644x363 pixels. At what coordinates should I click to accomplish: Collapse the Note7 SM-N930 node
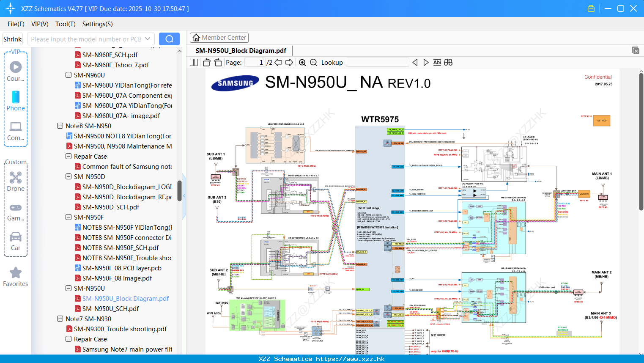pos(60,319)
